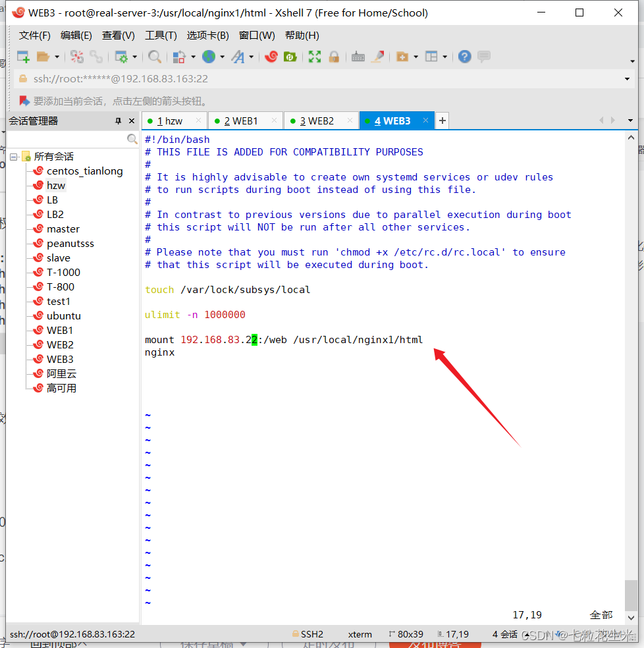Click the keyboard key-mapping toolbar icon
This screenshot has height=648, width=644.
point(358,57)
